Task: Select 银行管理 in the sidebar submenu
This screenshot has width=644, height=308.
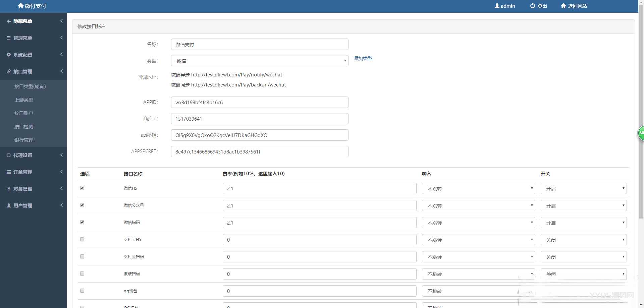Action: tap(24, 140)
